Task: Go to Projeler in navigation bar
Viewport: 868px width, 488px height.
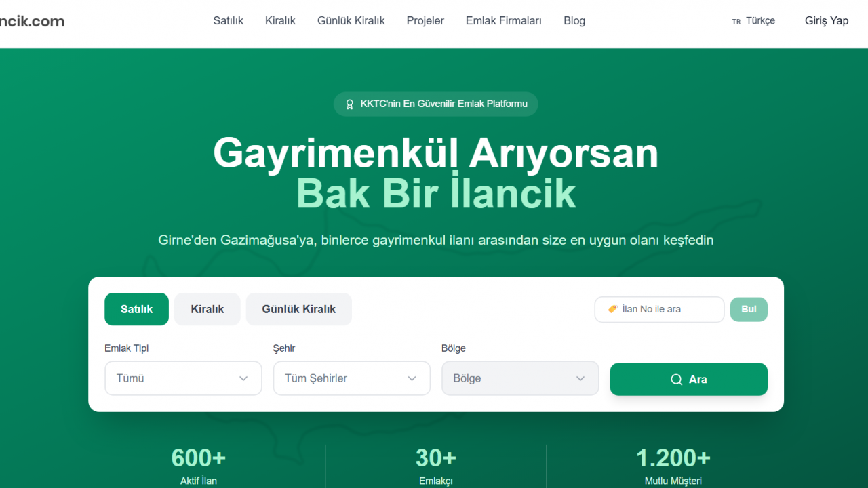Action: tap(425, 21)
